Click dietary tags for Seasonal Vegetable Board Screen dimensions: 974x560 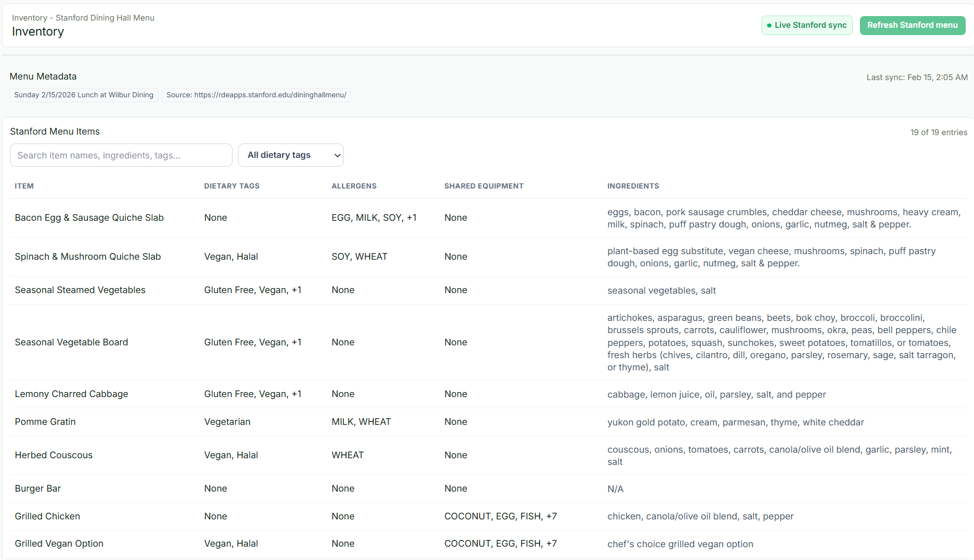[x=253, y=342]
